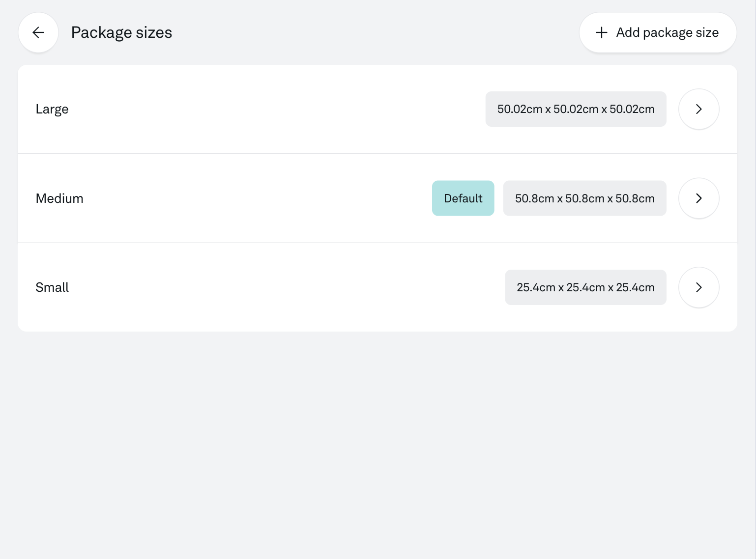
Task: Select the Medium package name
Action: [x=59, y=198]
